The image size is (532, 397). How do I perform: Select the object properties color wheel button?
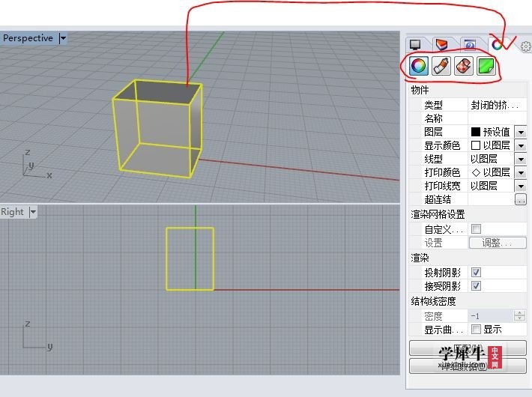click(x=419, y=66)
